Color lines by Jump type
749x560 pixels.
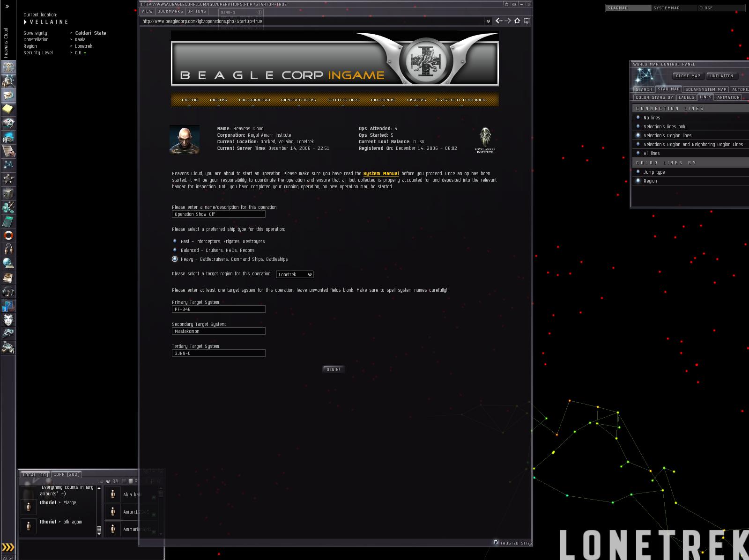click(638, 172)
